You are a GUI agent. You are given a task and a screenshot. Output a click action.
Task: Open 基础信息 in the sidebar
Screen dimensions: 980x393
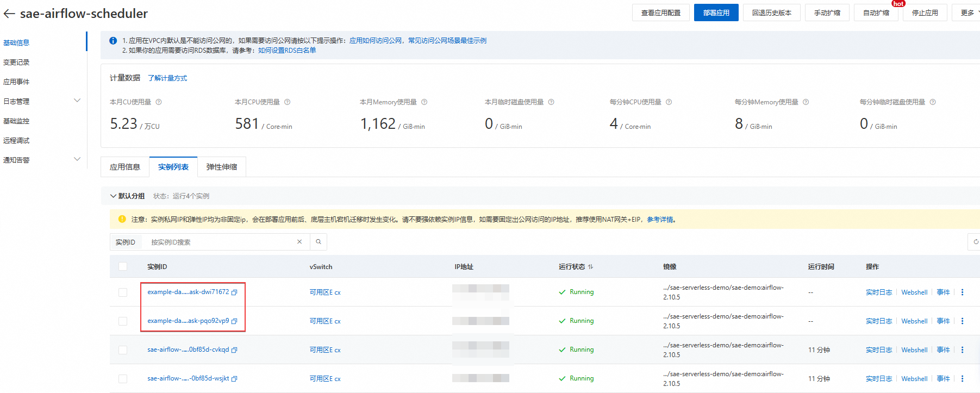click(16, 42)
